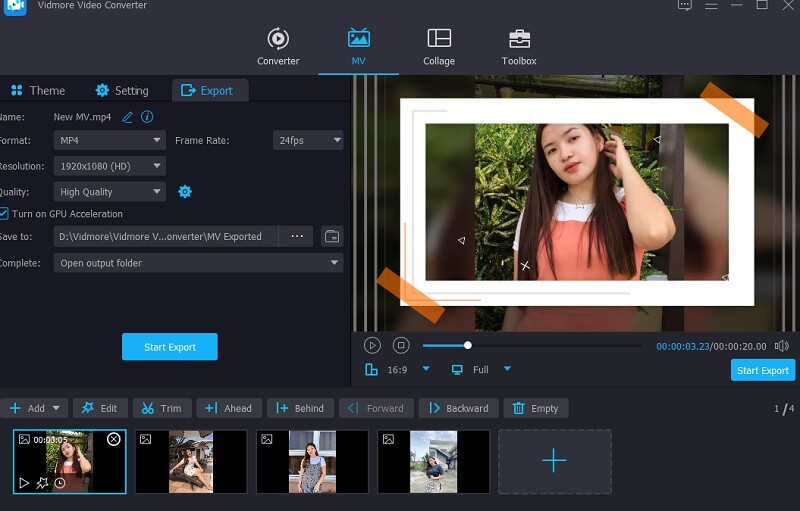Click the info icon next to file name
Image resolution: width=800 pixels, height=511 pixels.
click(147, 117)
